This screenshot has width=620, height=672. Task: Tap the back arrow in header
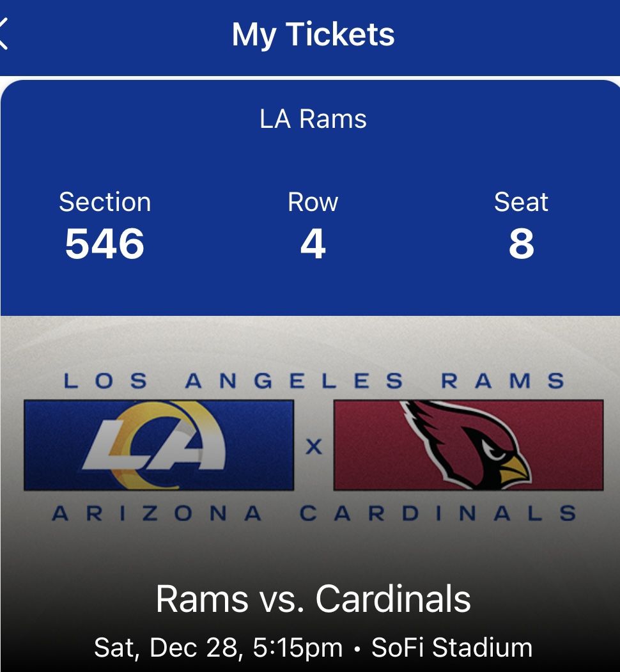point(4,34)
